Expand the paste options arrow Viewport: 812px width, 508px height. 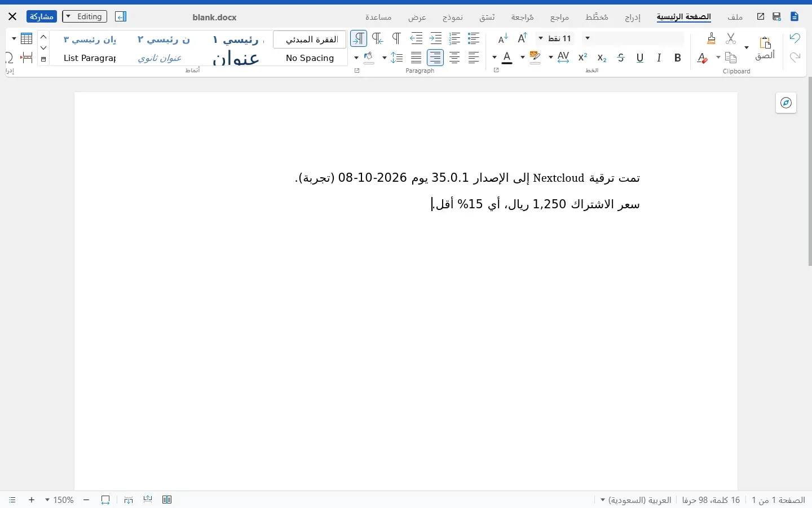click(747, 48)
